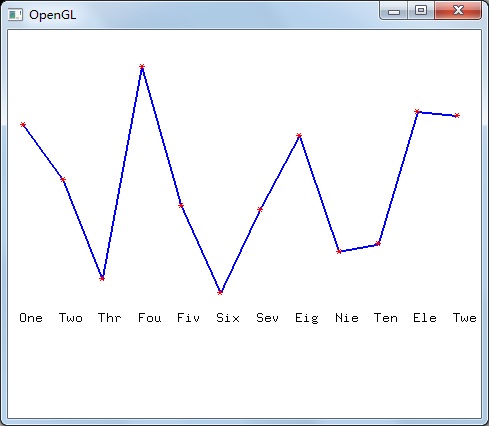489x426 pixels.
Task: Click the 'Ten' axis label
Action: pyautogui.click(x=386, y=318)
